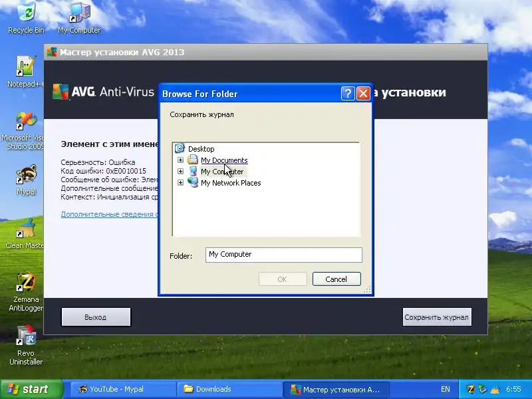This screenshot has height=399, width=532.
Task: Click the AVG Anti-Virus logo in header
Action: (x=103, y=92)
